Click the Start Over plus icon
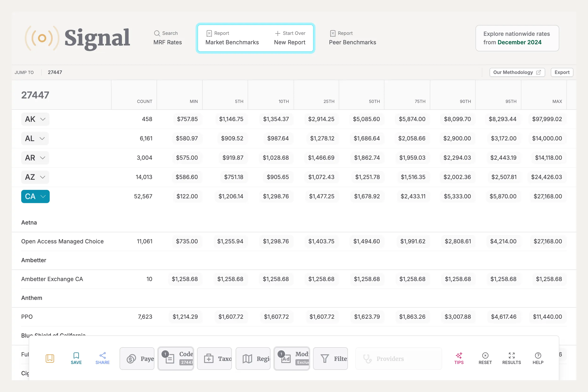 click(277, 33)
